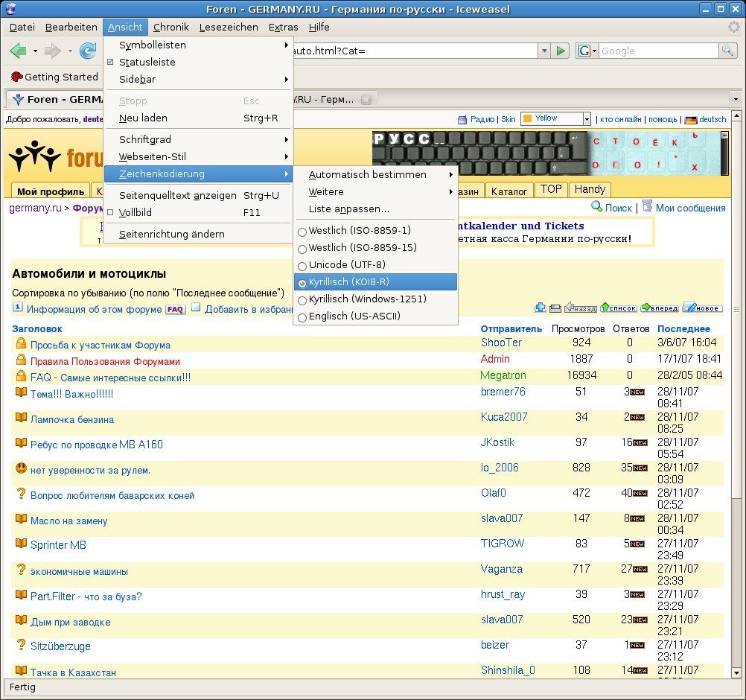Click the green back arrow button
Screen dimensions: 746x700
click(x=18, y=51)
